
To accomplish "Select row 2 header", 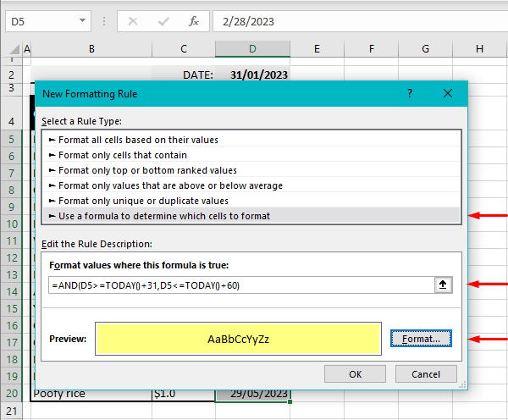I will click(x=11, y=75).
